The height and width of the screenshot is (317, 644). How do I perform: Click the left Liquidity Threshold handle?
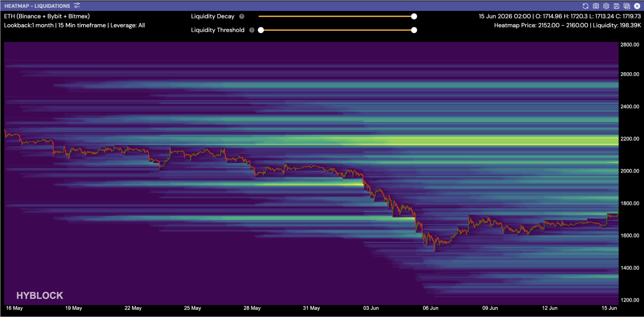[x=261, y=30]
